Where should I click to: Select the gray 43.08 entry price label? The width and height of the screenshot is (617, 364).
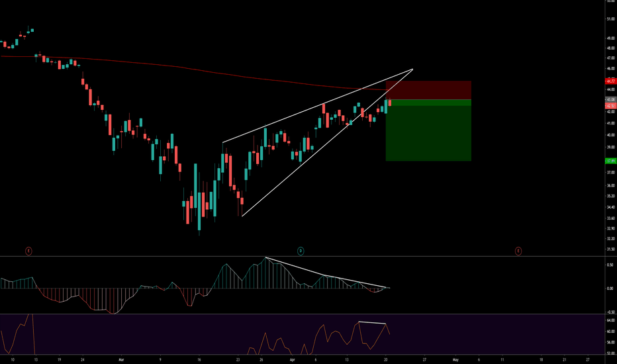pyautogui.click(x=610, y=99)
